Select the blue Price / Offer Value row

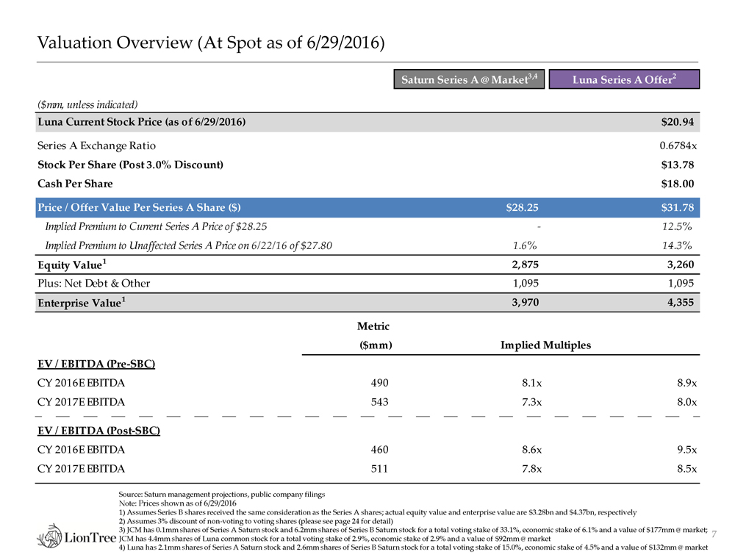tap(367, 207)
